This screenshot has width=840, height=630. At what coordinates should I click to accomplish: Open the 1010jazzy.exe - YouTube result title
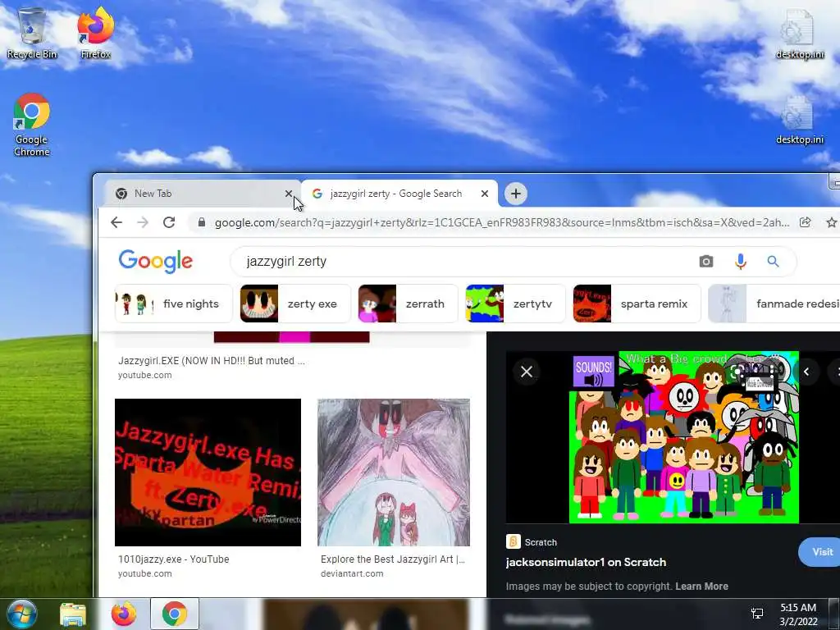(174, 559)
